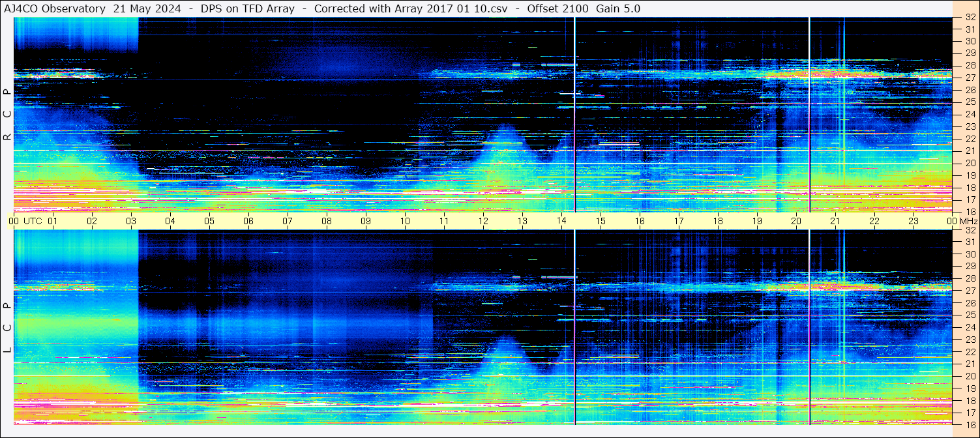Click the 09 hour tick label
The image size is (980, 438).
[x=366, y=221]
